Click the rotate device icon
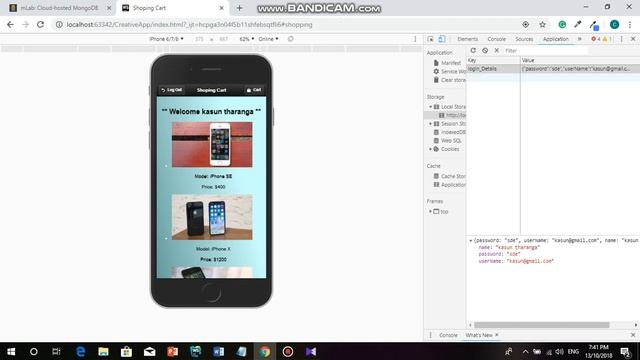The height and width of the screenshot is (360, 640). (290, 39)
